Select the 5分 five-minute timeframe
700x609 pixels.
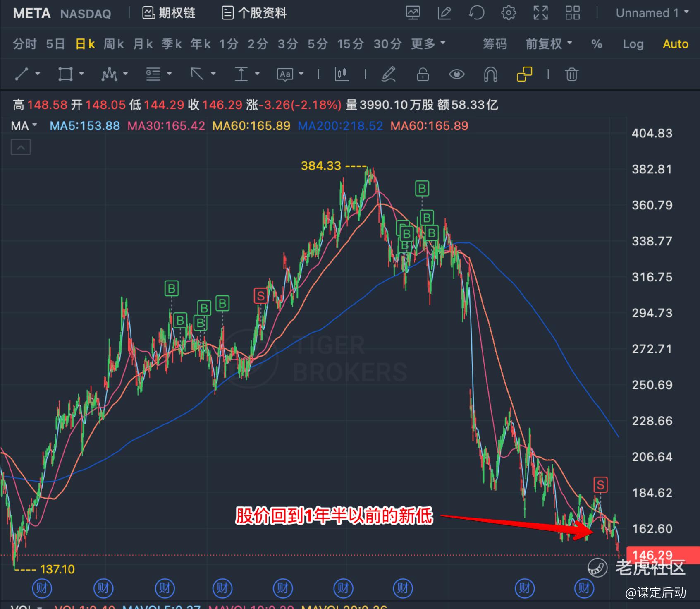[318, 44]
